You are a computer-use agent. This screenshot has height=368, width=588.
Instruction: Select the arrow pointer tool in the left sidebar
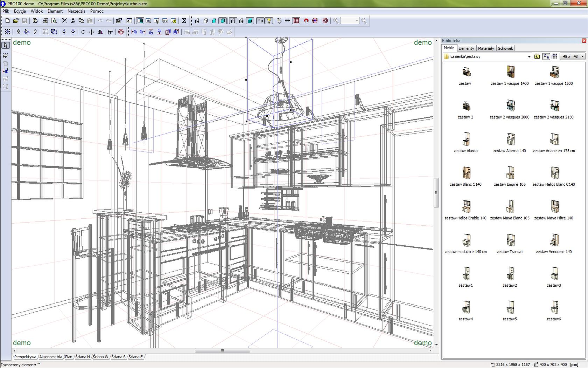[6, 45]
